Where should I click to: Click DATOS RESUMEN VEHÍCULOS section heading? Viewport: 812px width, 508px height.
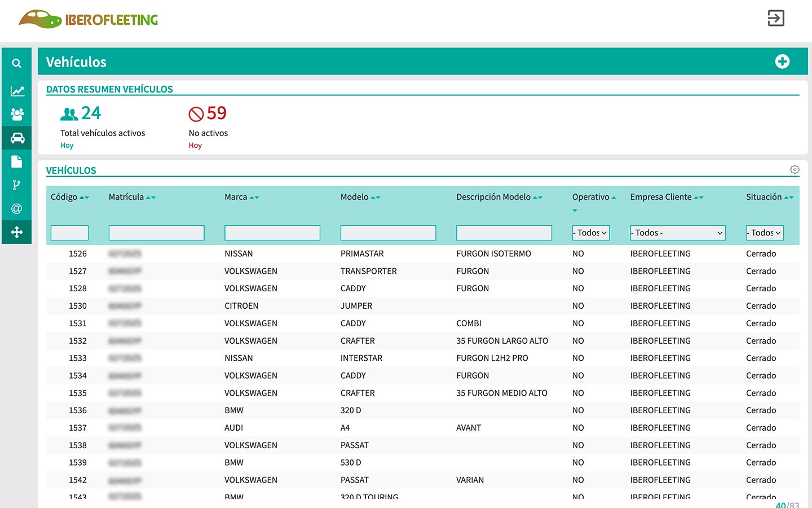109,89
